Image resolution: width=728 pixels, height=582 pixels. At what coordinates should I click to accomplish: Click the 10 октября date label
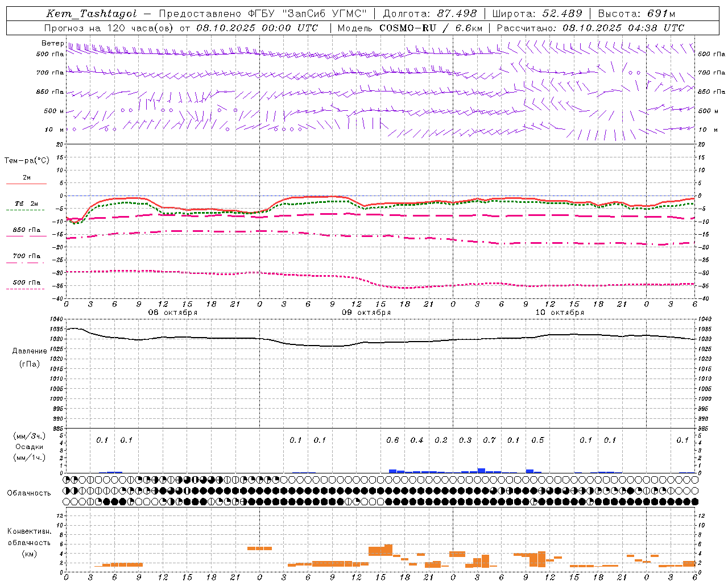(560, 313)
